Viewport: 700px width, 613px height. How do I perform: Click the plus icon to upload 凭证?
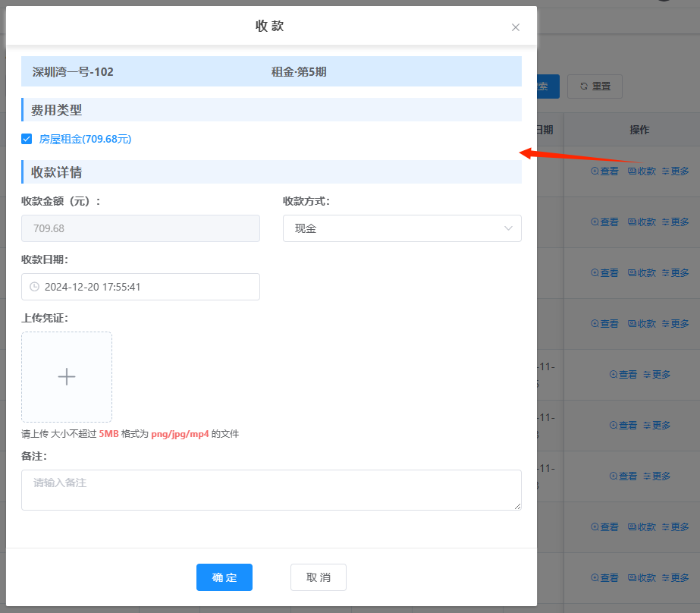tap(67, 376)
